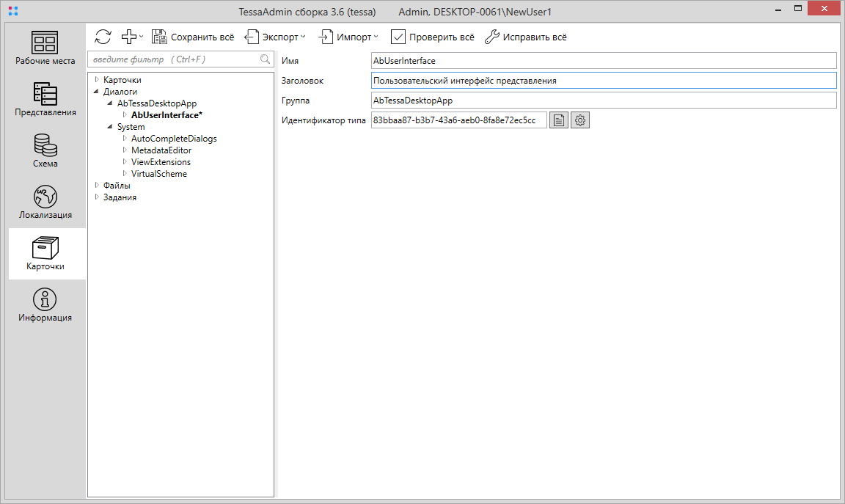Click the Сохранить всё button
845x504 pixels.
coord(194,37)
